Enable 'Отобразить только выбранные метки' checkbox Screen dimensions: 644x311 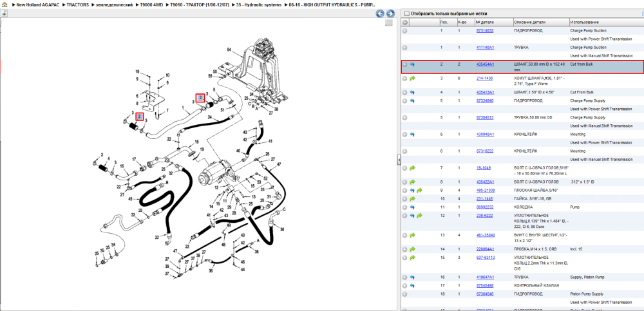407,14
